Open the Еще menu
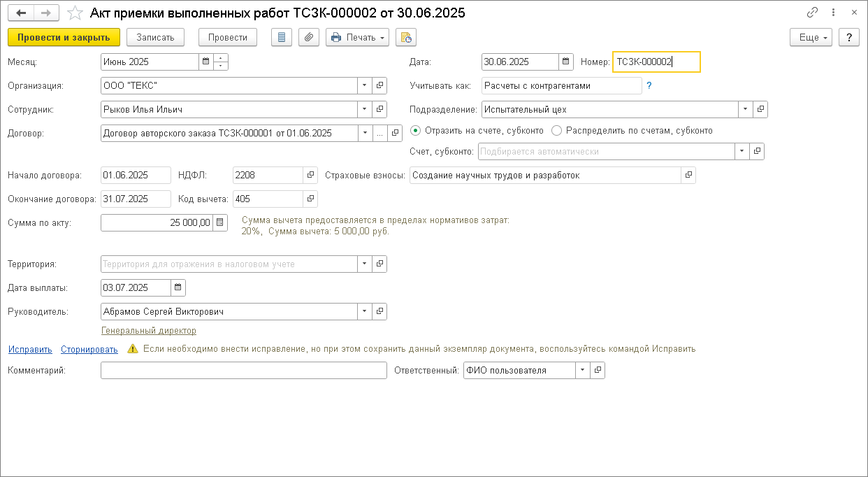Image resolution: width=868 pixels, height=477 pixels. click(811, 37)
